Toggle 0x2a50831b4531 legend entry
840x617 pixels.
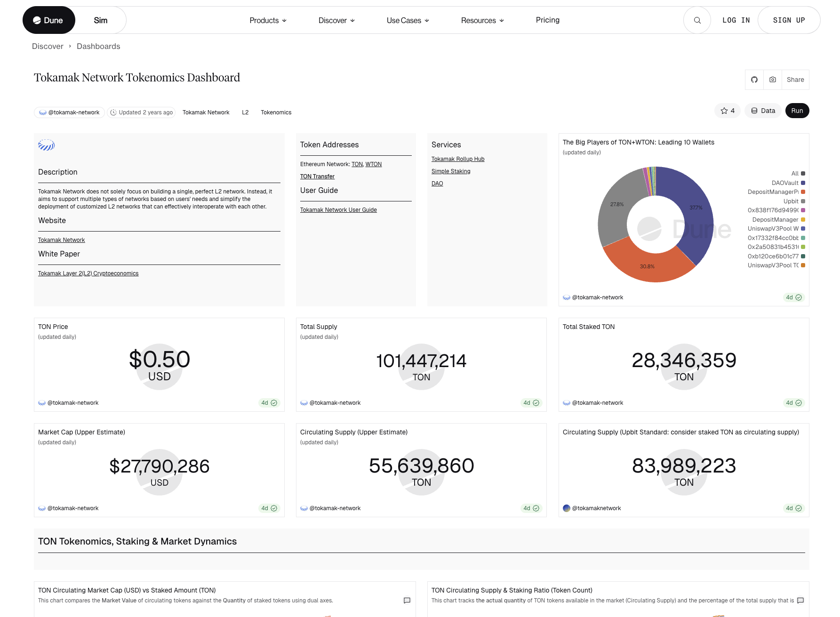pyautogui.click(x=776, y=247)
